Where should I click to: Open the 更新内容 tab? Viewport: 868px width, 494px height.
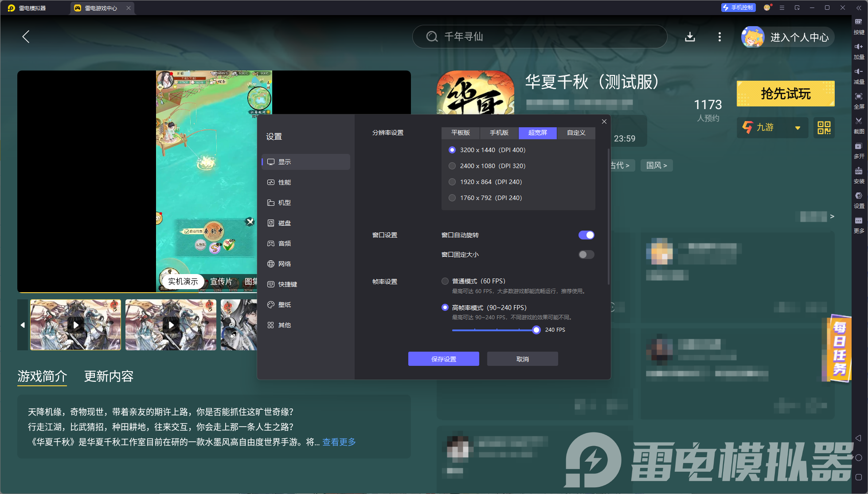(x=109, y=376)
